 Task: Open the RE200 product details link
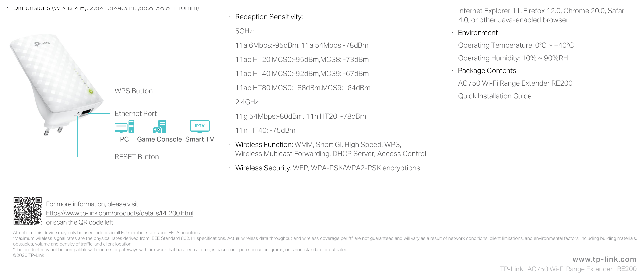click(x=119, y=213)
